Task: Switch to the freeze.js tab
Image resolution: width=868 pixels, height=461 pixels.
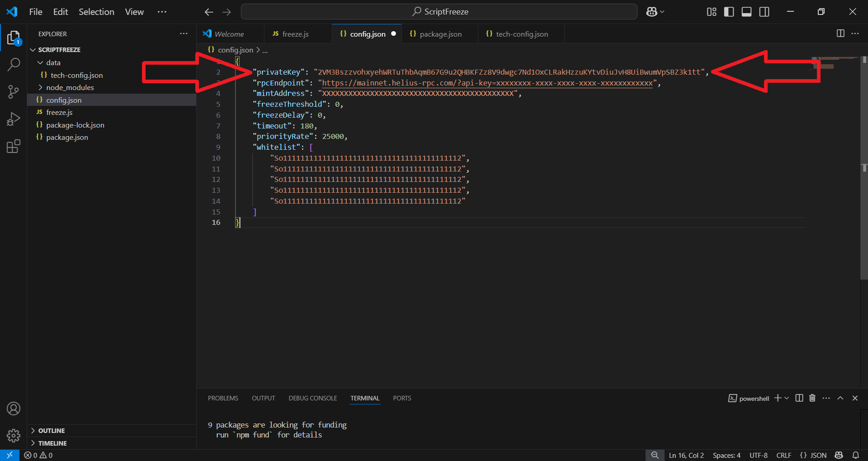Action: [x=298, y=34]
